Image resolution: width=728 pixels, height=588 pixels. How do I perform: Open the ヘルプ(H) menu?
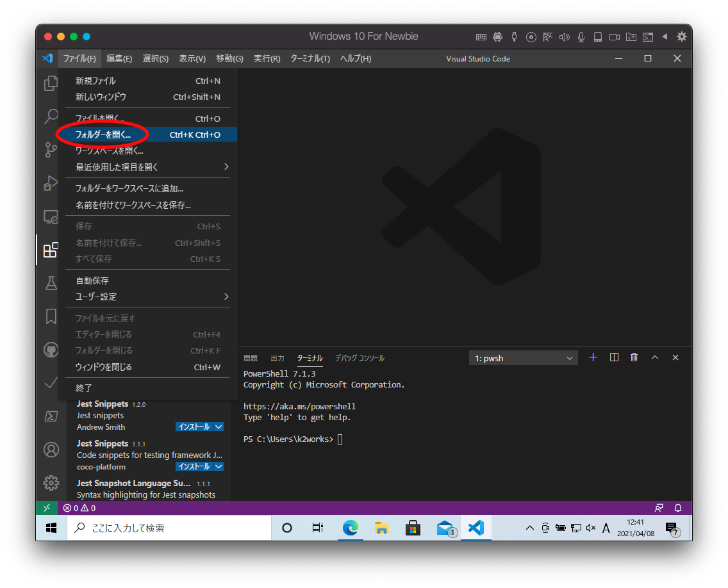pyautogui.click(x=356, y=58)
